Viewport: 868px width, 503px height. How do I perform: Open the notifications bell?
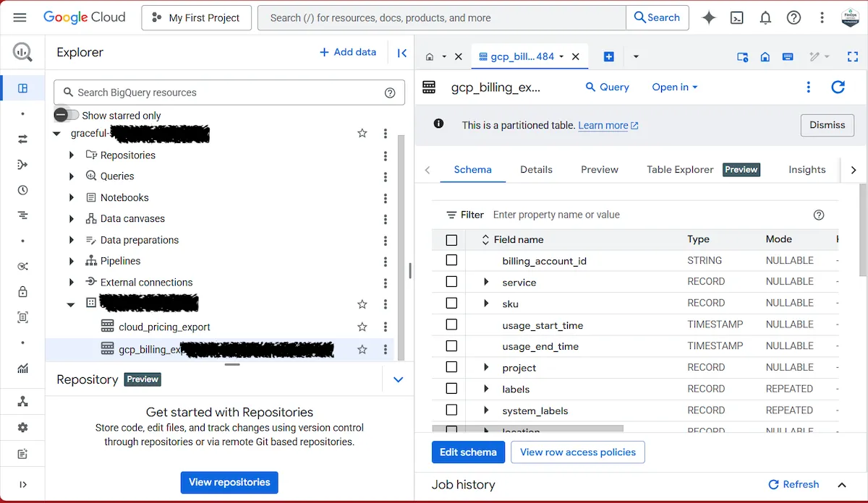pos(765,18)
